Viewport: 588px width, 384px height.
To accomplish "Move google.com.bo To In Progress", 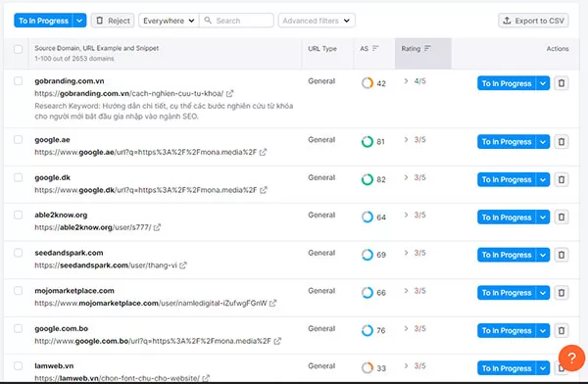I will click(507, 330).
